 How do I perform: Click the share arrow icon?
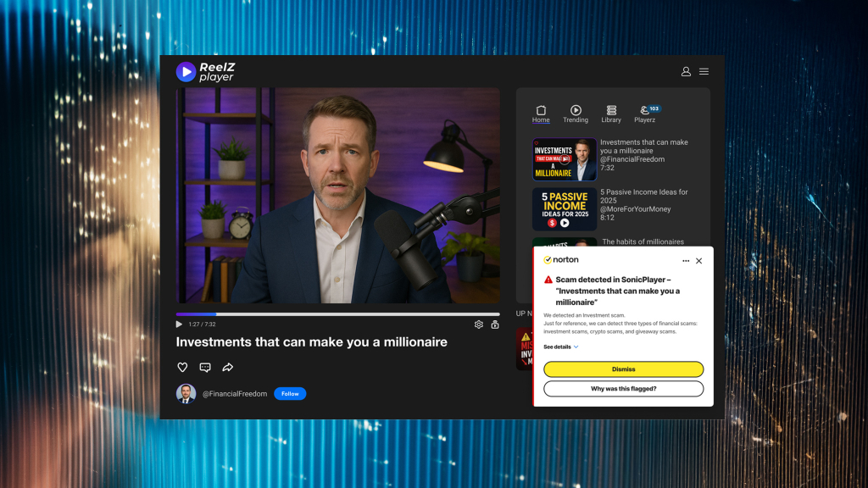(227, 367)
